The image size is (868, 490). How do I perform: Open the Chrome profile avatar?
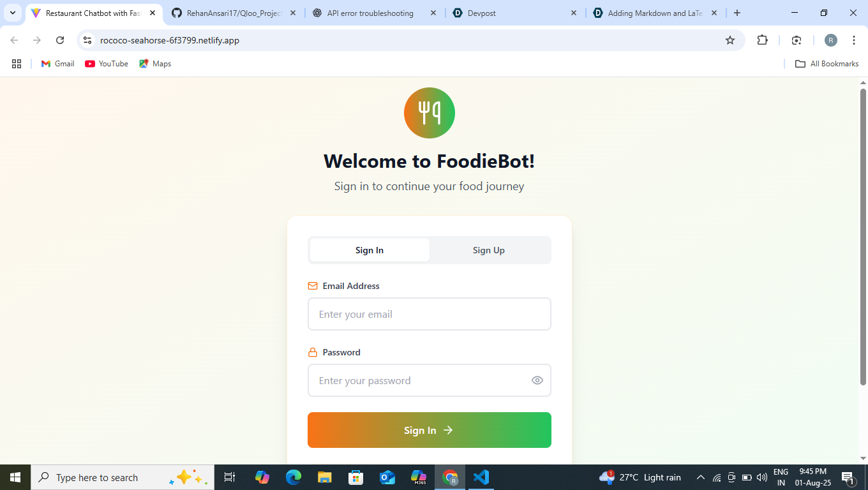pos(830,40)
